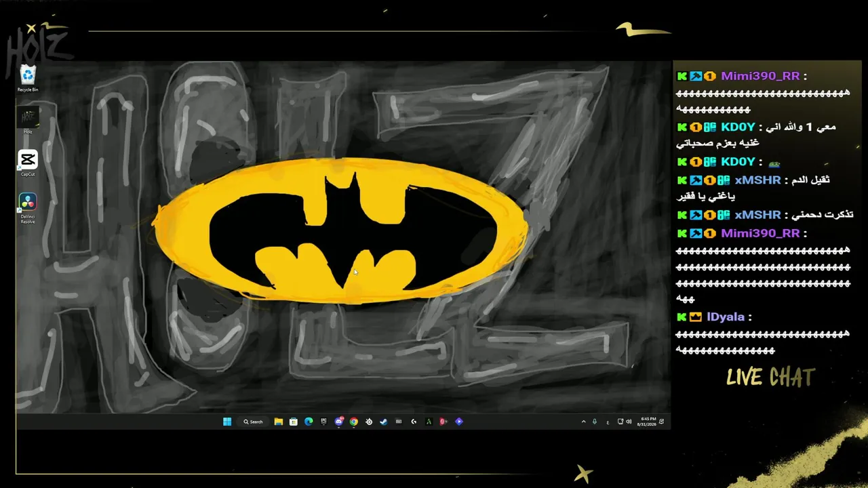868x488 pixels.
Task: Switch input language using the tray indicator
Action: click(608, 422)
